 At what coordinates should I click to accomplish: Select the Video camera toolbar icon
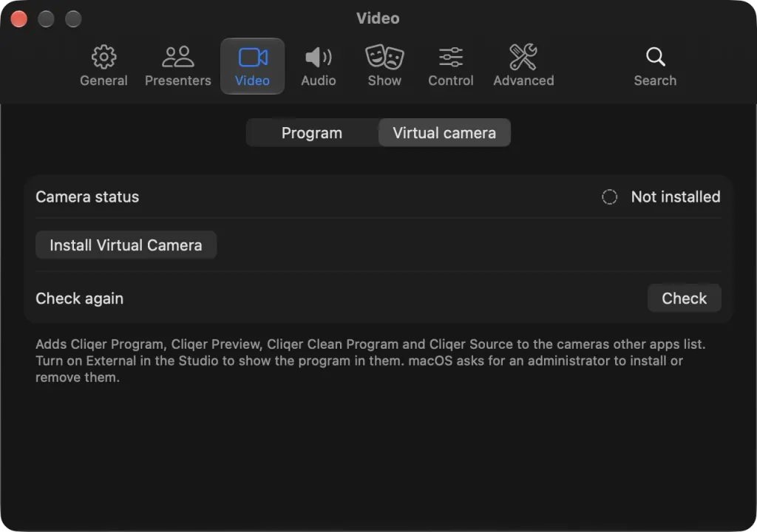coord(253,66)
